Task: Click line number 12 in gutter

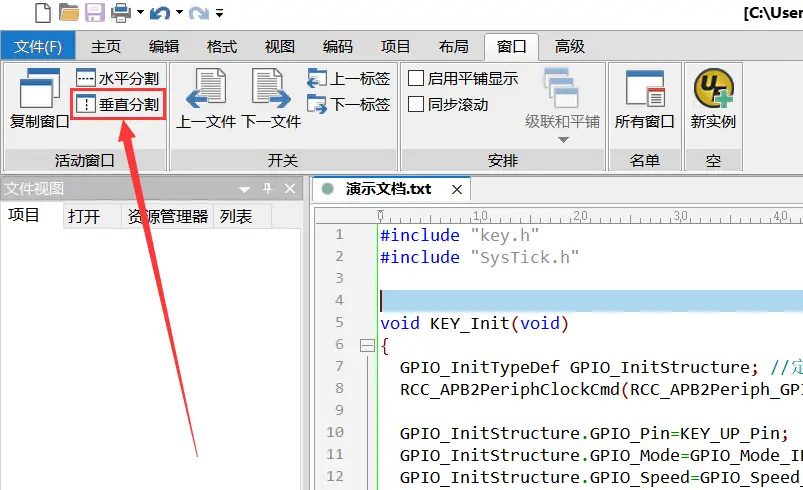Action: [x=335, y=477]
